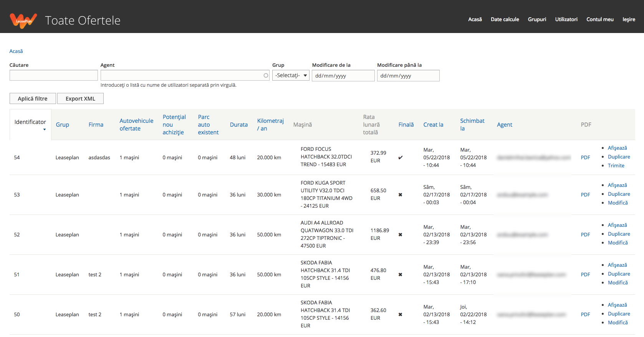Open the Grup -Selectați- dropdown
The height and width of the screenshot is (337, 644).
point(291,75)
